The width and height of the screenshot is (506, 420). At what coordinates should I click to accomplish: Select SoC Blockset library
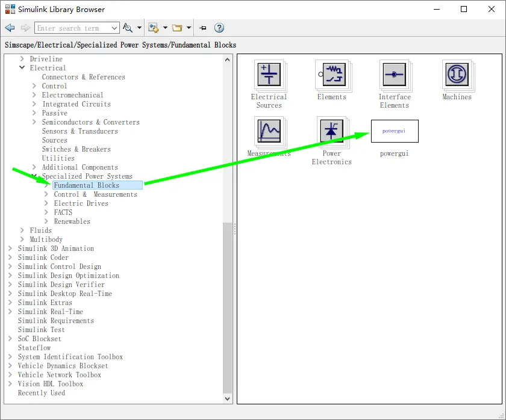tap(39, 339)
